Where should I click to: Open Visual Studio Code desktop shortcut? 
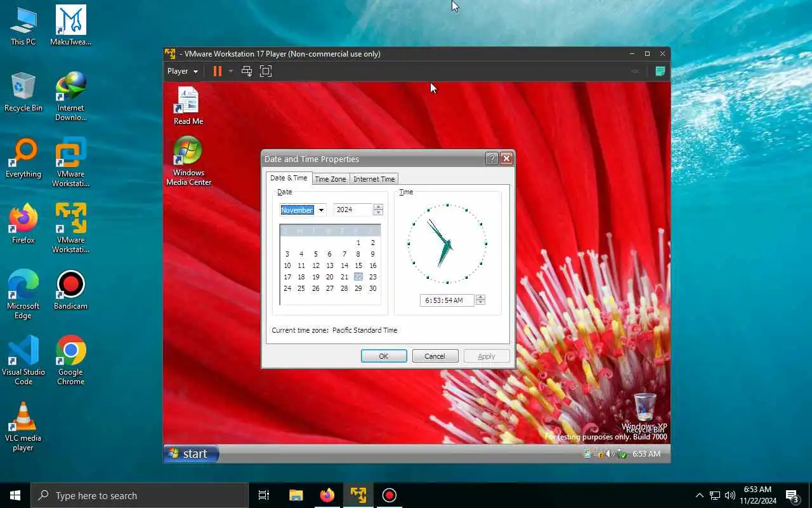[23, 361]
